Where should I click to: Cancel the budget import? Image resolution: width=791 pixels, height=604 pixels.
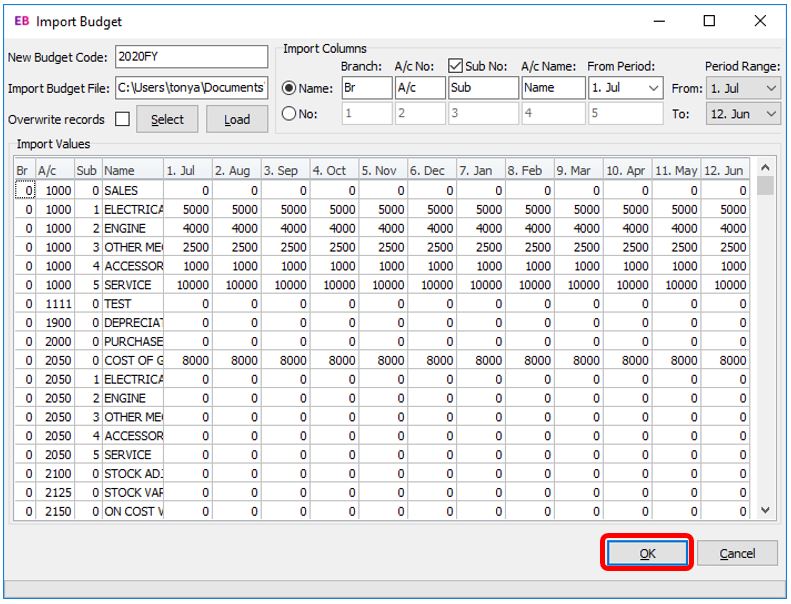coord(737,553)
